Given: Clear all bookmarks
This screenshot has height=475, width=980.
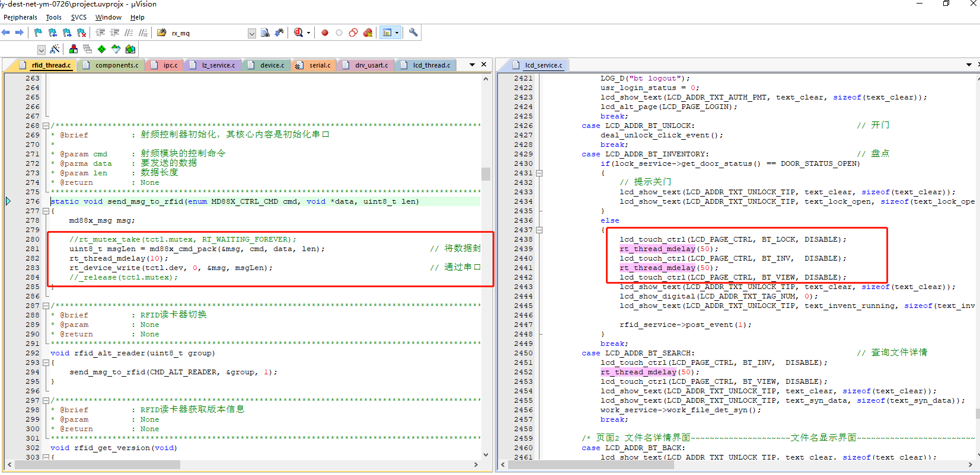Looking at the screenshot, I should [82, 33].
